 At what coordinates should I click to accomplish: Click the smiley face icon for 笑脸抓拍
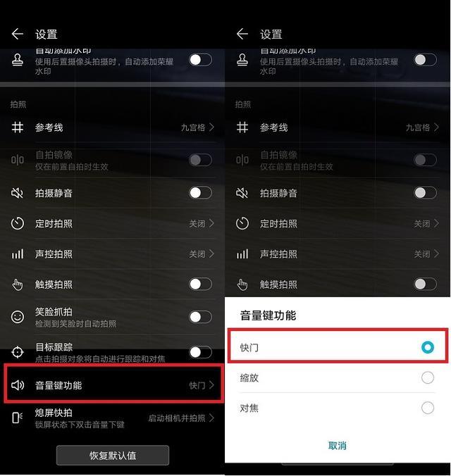pos(18,317)
